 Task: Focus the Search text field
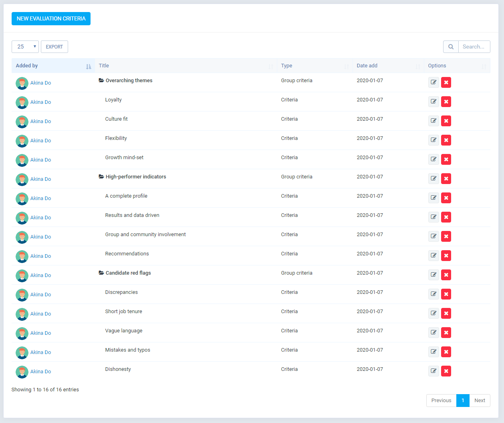[x=474, y=47]
